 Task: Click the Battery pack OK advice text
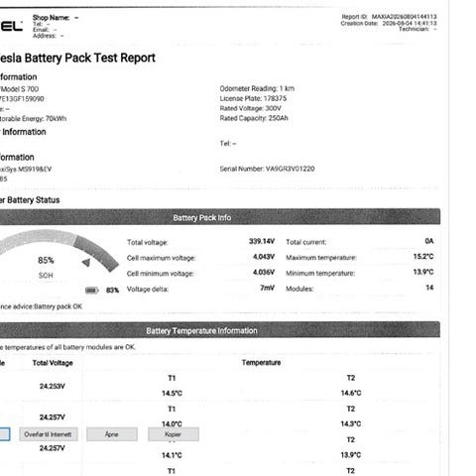58,306
